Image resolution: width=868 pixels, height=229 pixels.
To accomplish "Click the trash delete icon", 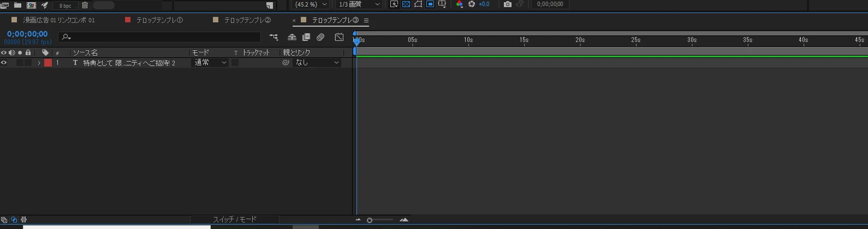I will pos(85,5).
